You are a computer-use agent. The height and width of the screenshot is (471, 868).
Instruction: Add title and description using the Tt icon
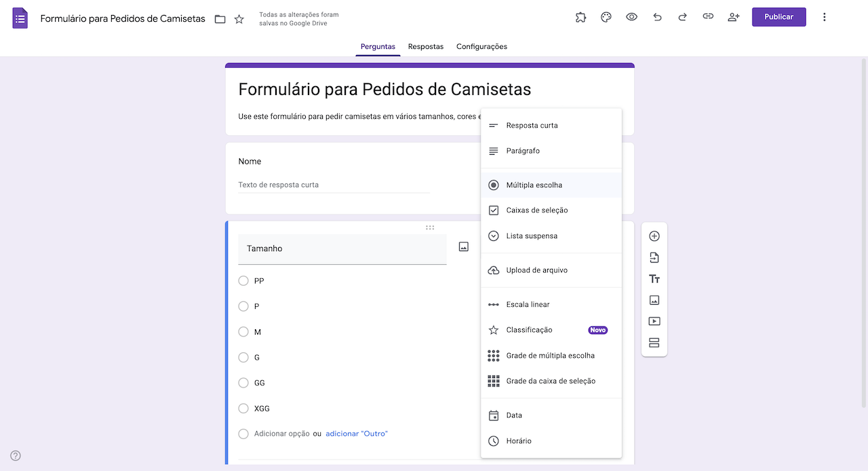(654, 278)
